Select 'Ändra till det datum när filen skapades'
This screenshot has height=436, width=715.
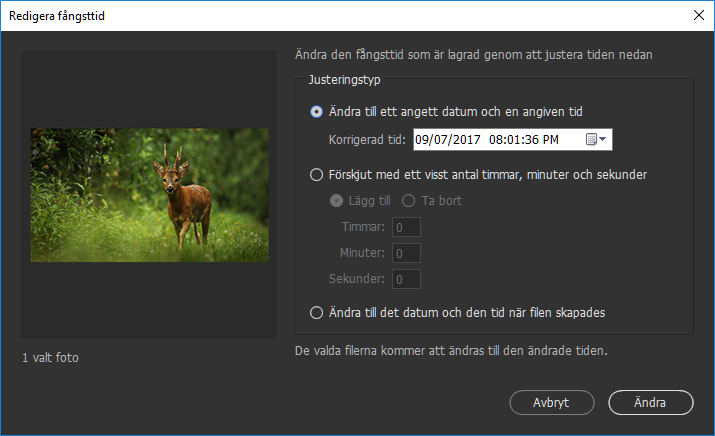pyautogui.click(x=317, y=312)
